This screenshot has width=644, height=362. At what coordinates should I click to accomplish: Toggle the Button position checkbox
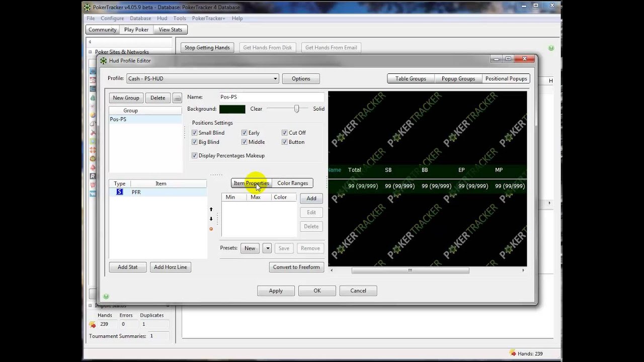point(284,142)
